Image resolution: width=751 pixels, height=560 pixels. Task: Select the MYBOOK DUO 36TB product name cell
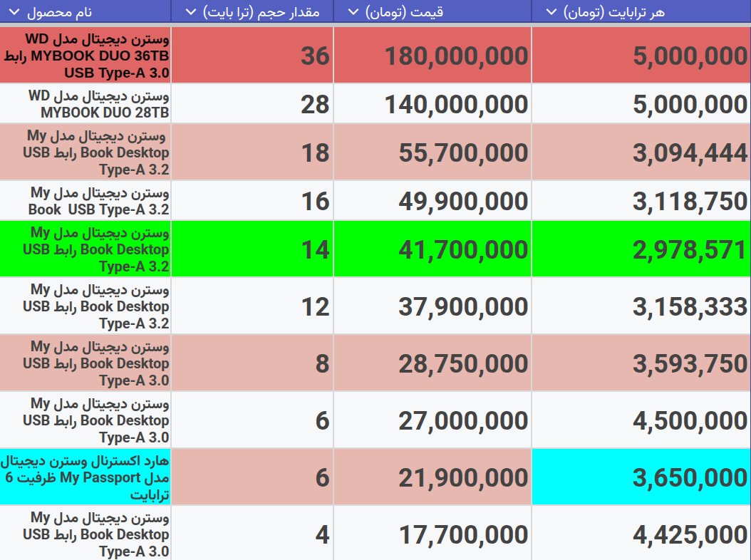(x=86, y=55)
